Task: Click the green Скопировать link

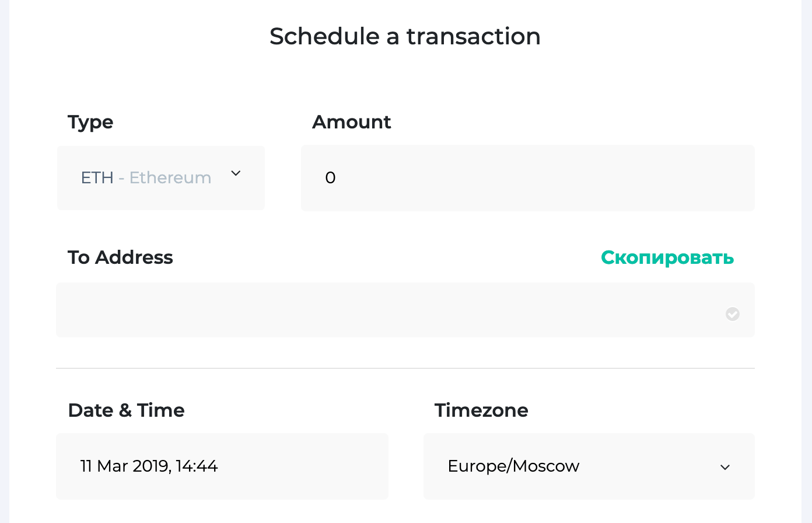Action: (667, 257)
